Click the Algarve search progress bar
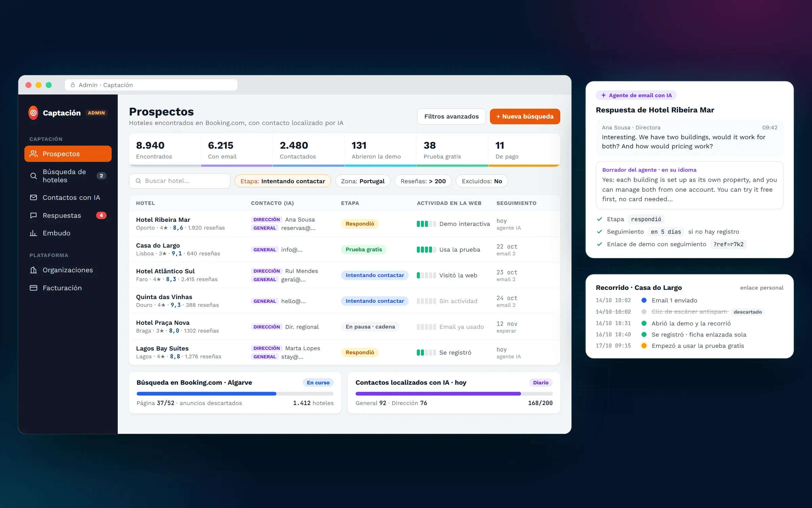Viewport: 812px width, 508px height. 235,394
